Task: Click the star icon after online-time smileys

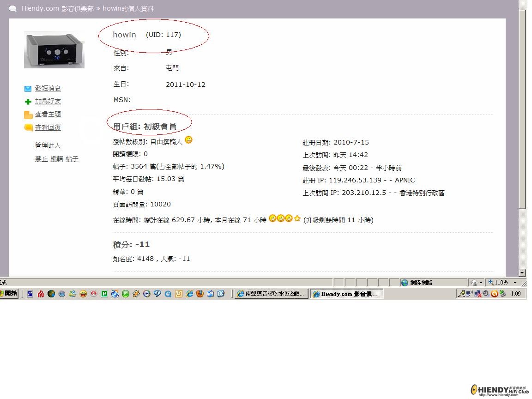Action: pos(297,218)
